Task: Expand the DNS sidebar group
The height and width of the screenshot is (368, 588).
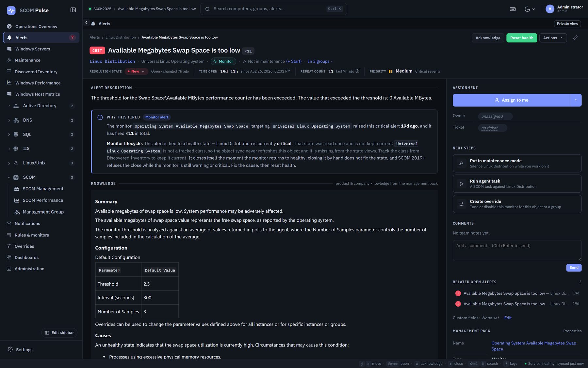Action: 9,120
